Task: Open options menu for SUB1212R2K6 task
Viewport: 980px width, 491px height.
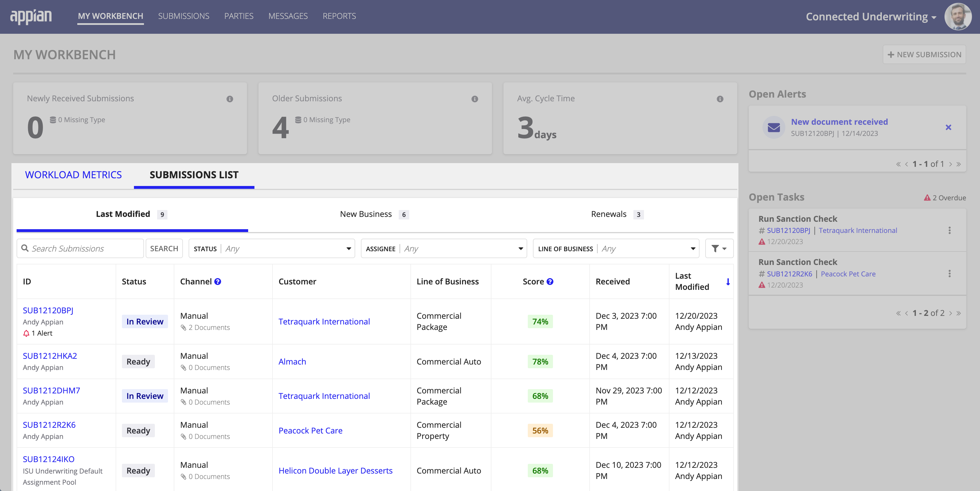Action: click(950, 274)
